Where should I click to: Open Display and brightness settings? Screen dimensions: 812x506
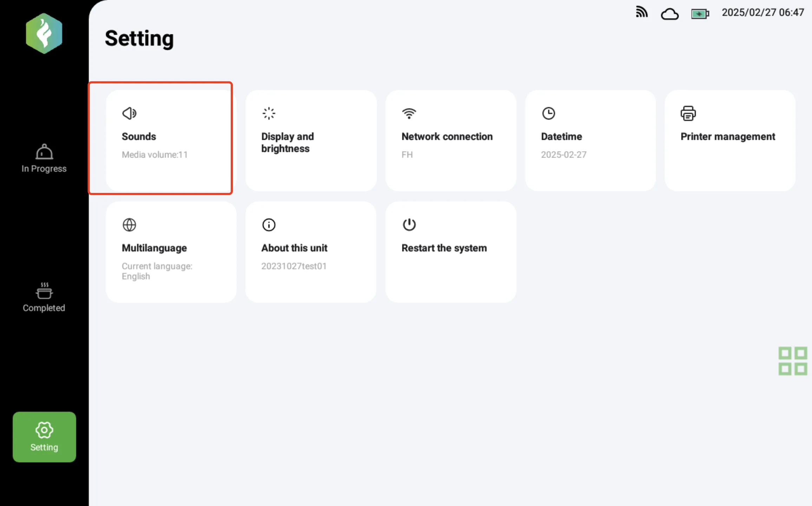(x=287, y=142)
